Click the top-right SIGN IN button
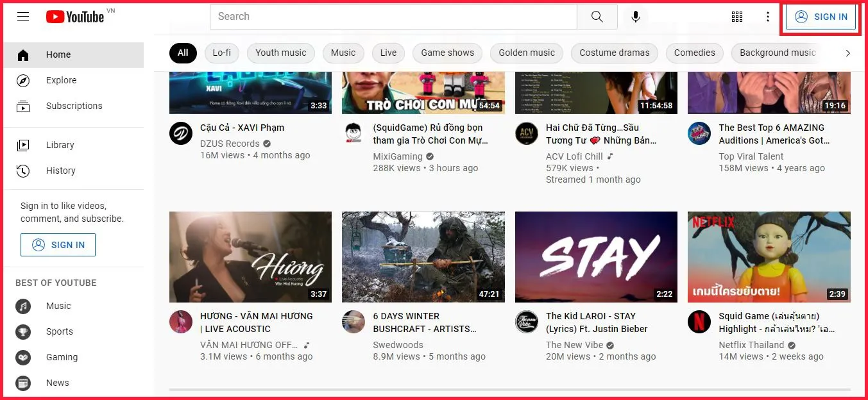This screenshot has height=400, width=868. [x=821, y=17]
